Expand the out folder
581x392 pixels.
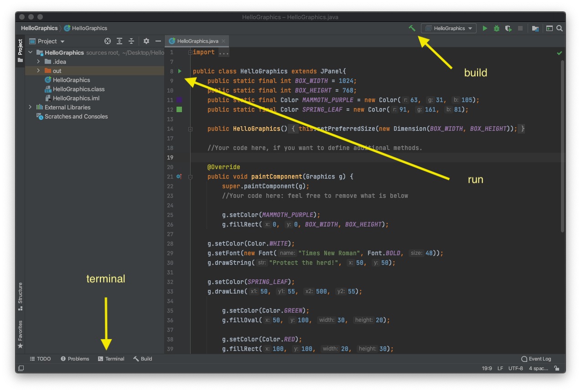(38, 71)
